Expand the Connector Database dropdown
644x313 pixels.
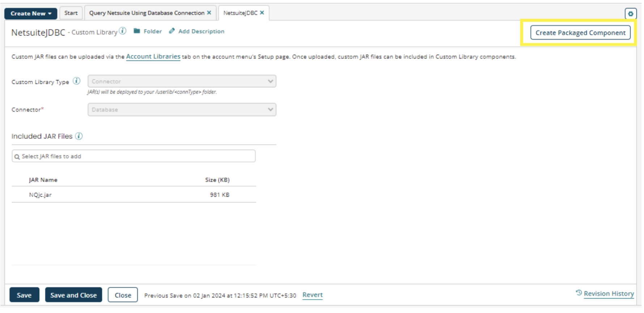pos(182,109)
